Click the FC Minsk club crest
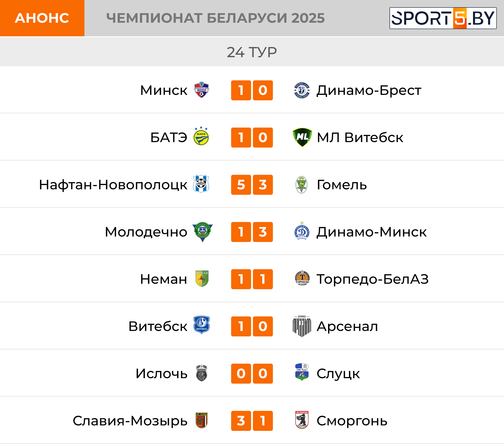The height and width of the screenshot is (444, 504). [x=201, y=90]
